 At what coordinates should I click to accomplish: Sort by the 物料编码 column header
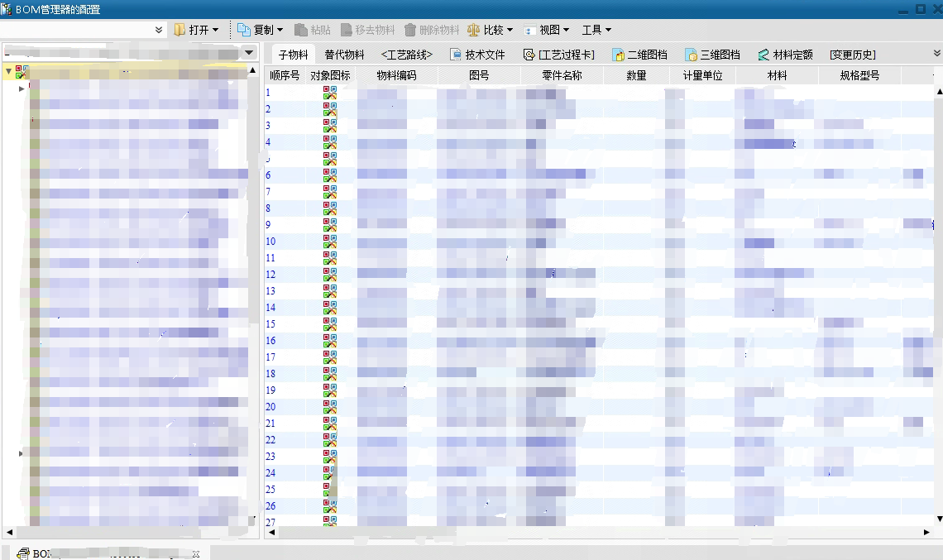396,75
